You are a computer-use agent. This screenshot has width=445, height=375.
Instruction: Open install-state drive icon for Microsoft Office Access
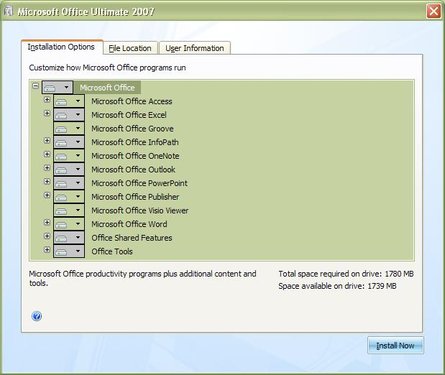tap(61, 101)
